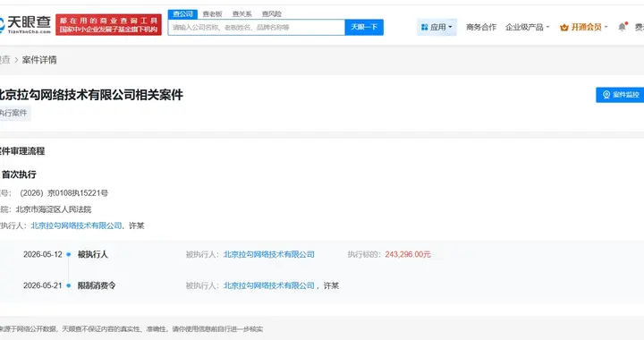Screen dimensions: 644x340
Task: Click the case number (2026)京0108执15221号
Action: (64, 193)
